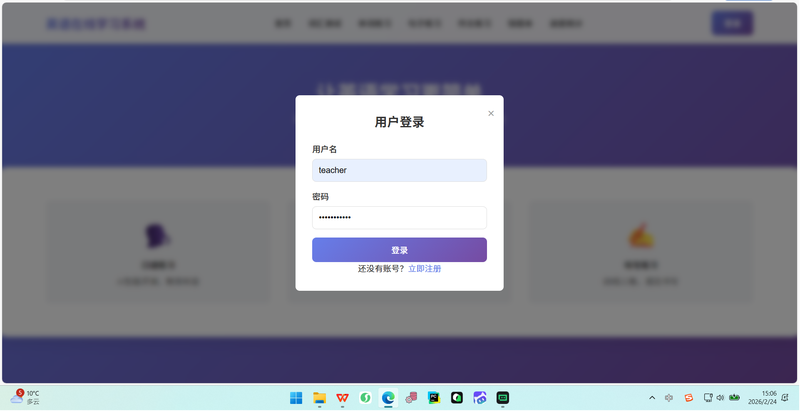800x411 pixels.
Task: Open the volume control in the tray
Action: click(720, 398)
